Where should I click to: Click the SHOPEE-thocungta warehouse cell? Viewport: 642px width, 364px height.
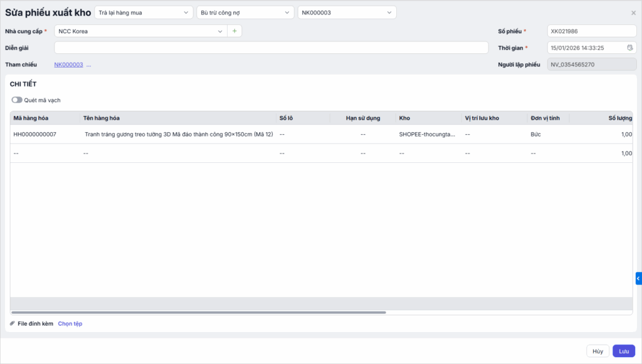pyautogui.click(x=429, y=134)
